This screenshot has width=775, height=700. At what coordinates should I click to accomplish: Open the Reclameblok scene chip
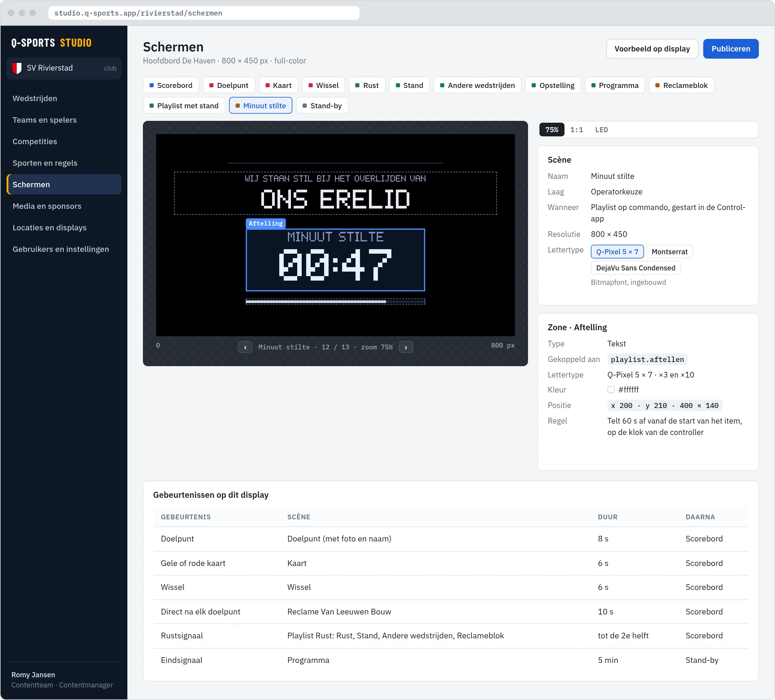pos(681,85)
